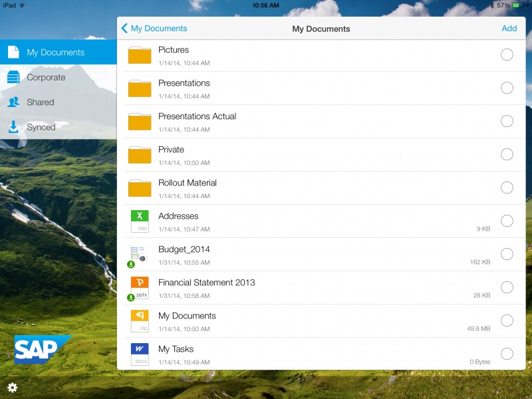Screen dimensions: 532x399
Task: Click the PowerPoint icon for Financial Statement 2013
Action: [x=139, y=287]
